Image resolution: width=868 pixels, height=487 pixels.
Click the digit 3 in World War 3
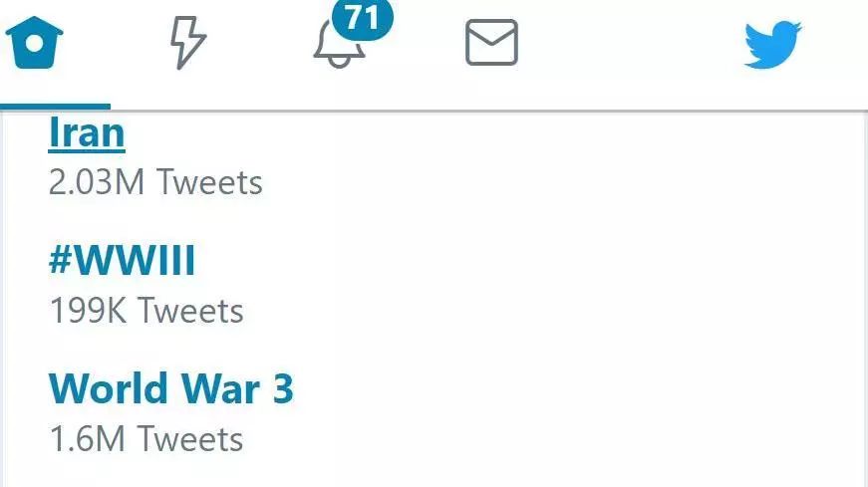(x=283, y=388)
